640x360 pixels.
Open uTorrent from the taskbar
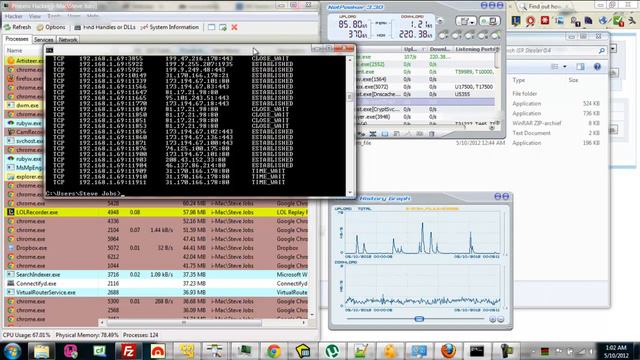coord(332,351)
